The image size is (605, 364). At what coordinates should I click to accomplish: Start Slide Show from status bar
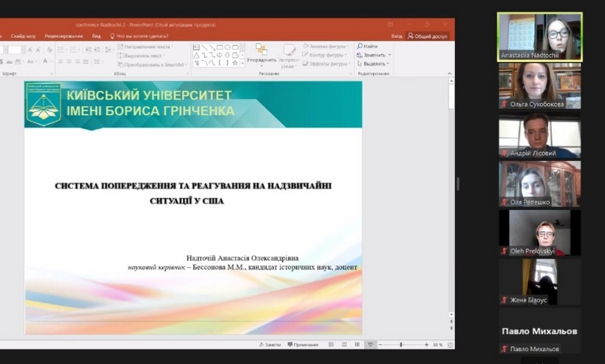coord(370,344)
